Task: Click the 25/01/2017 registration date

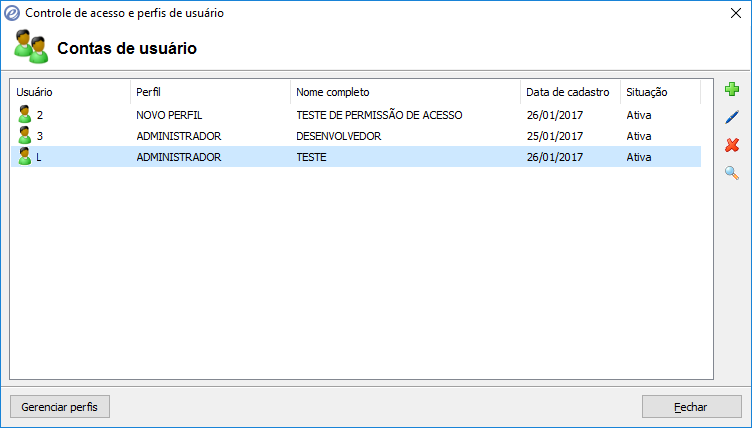Action: [554, 136]
